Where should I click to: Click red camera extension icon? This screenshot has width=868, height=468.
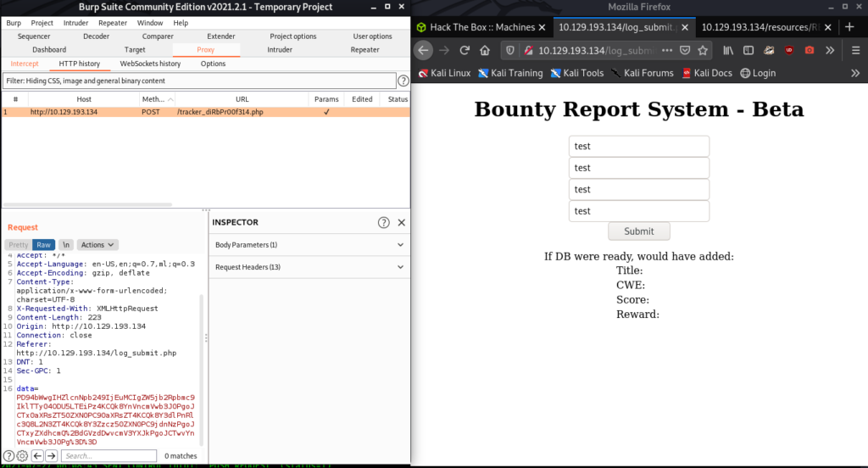click(810, 50)
